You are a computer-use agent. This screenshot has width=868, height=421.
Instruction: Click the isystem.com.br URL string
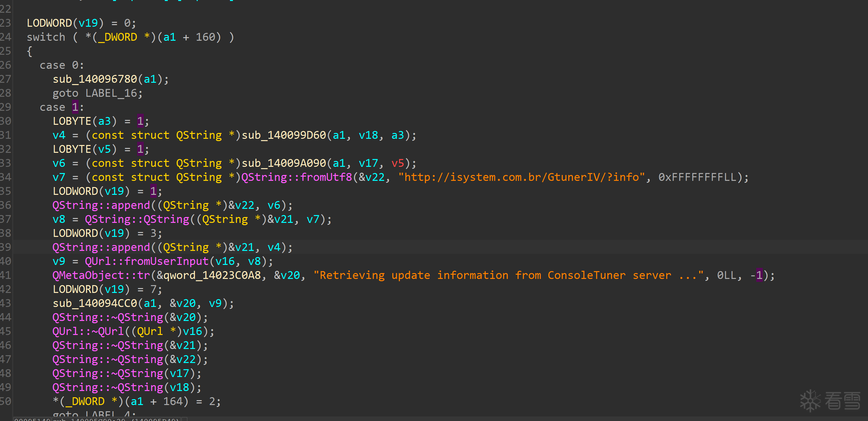coord(521,177)
